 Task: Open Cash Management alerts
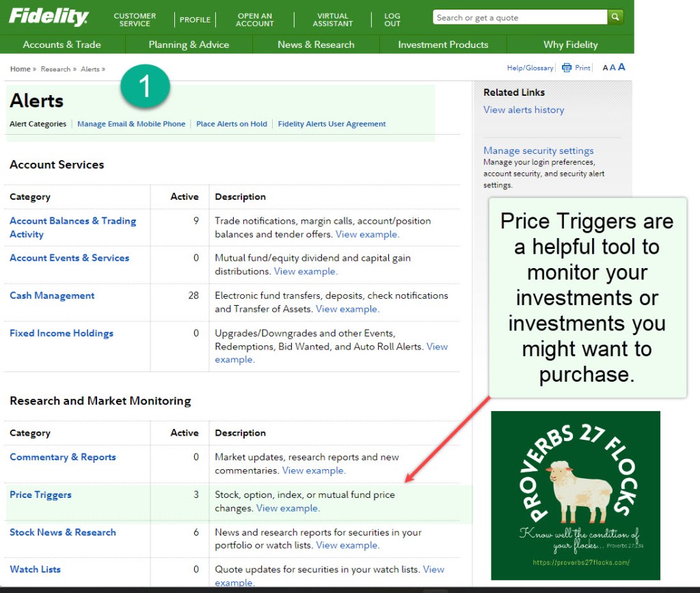point(52,295)
